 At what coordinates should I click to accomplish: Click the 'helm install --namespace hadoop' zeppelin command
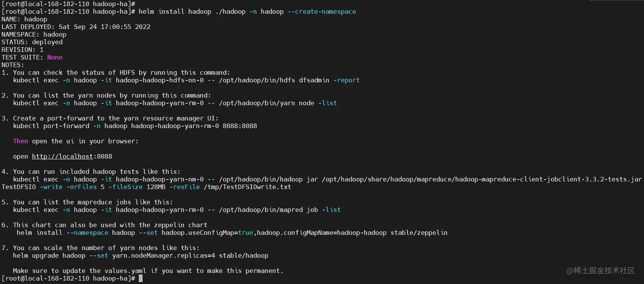click(232, 233)
